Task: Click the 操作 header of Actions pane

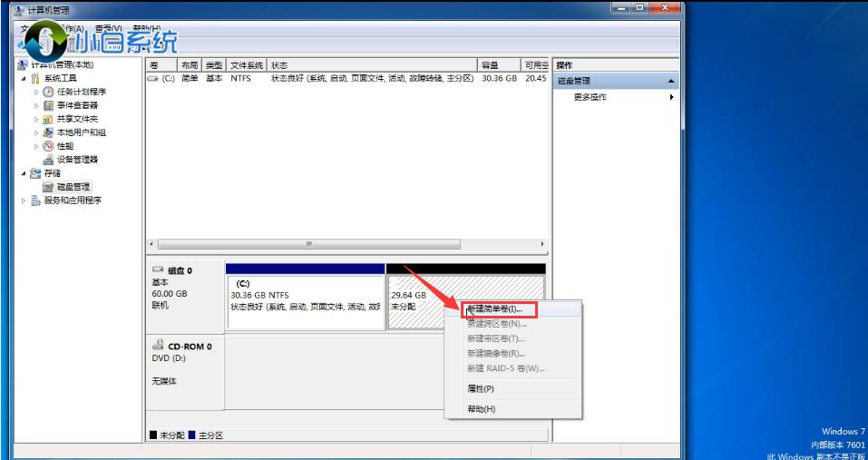Action: (565, 65)
